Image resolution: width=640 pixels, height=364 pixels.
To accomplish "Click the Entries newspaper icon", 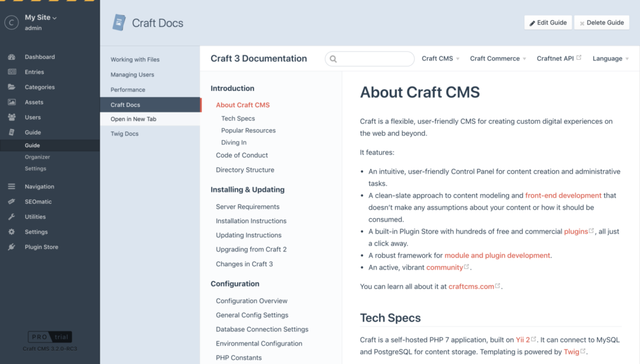I will 12,72.
